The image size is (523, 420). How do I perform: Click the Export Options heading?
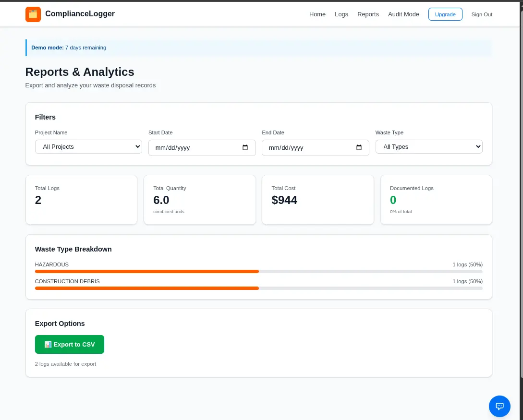60,324
